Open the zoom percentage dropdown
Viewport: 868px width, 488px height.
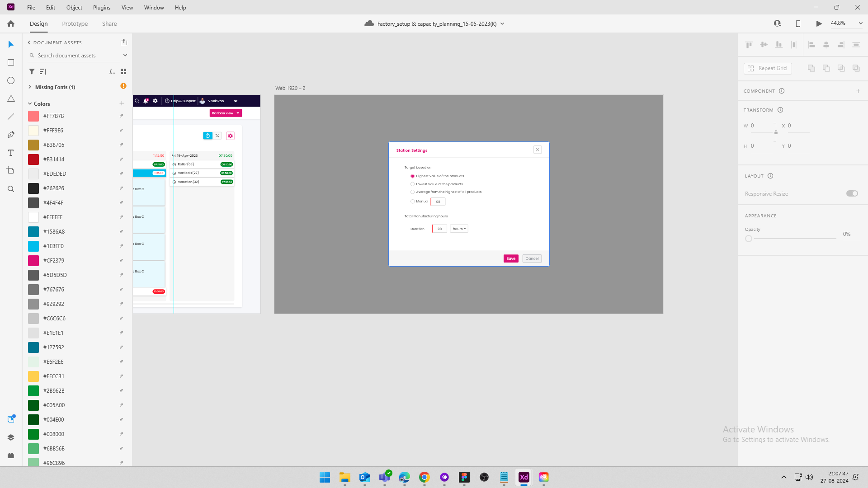(860, 23)
